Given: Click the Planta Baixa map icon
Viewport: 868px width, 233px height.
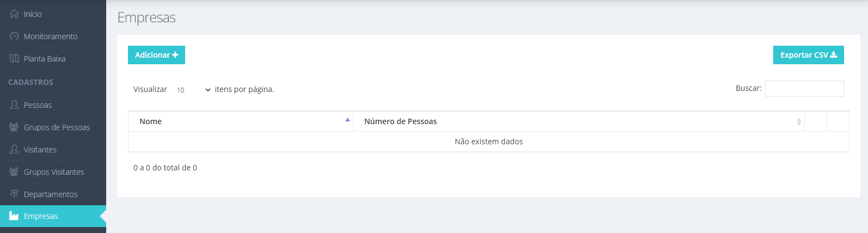Looking at the screenshot, I should pyautogui.click(x=14, y=59).
